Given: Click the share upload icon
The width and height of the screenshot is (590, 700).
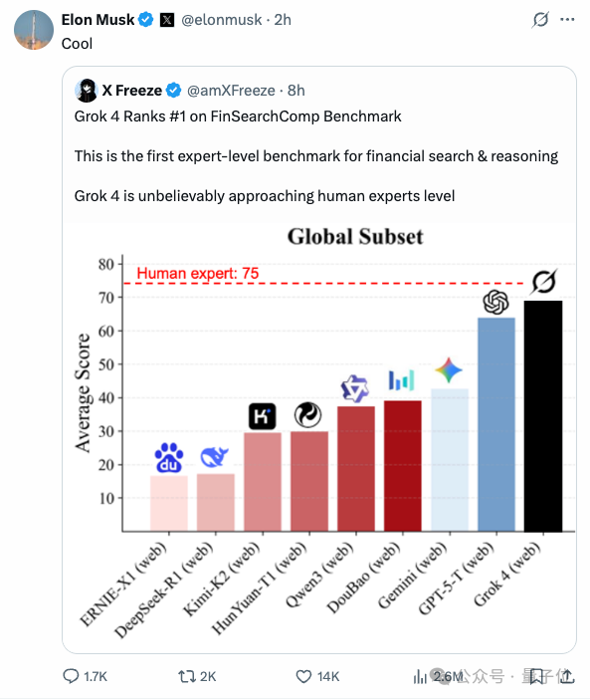Looking at the screenshot, I should pyautogui.click(x=567, y=676).
